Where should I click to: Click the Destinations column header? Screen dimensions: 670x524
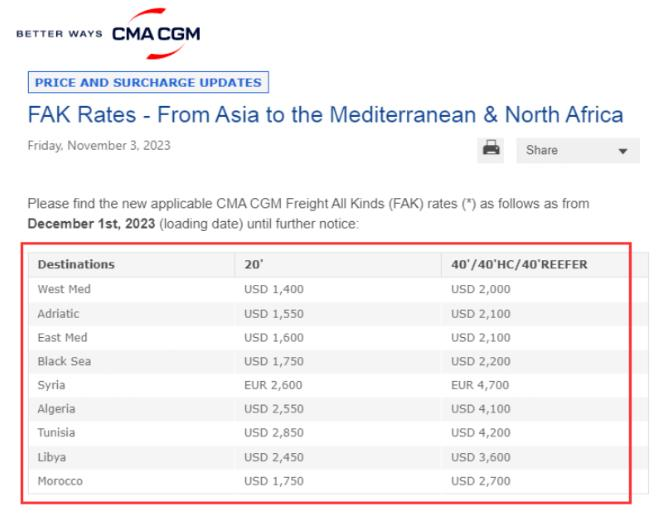pos(76,265)
